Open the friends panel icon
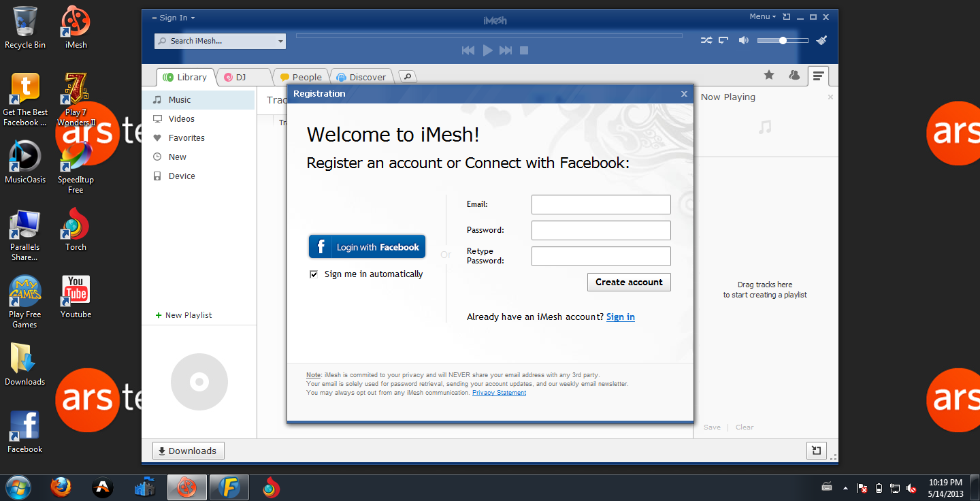This screenshot has width=980, height=501. 794,76
